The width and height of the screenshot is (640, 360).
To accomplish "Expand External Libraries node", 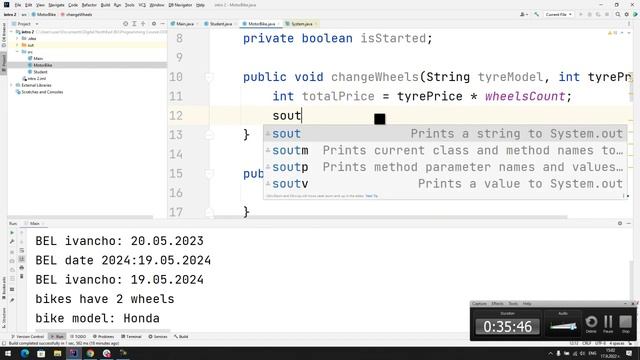I will [11, 85].
